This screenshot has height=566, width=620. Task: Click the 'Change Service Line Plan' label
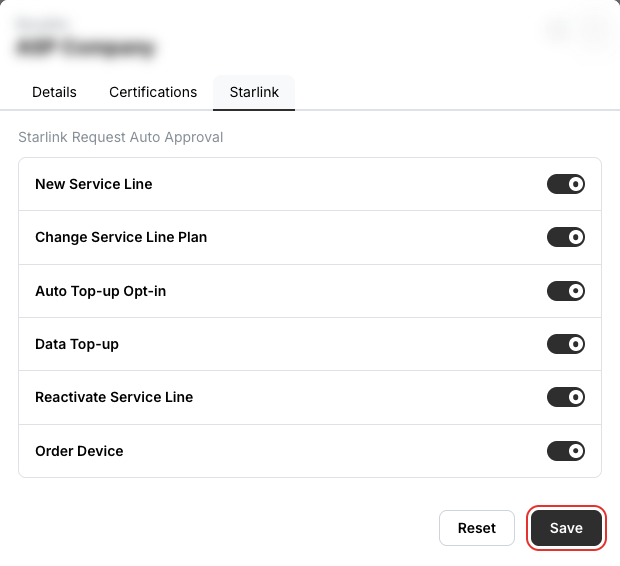[x=121, y=237]
